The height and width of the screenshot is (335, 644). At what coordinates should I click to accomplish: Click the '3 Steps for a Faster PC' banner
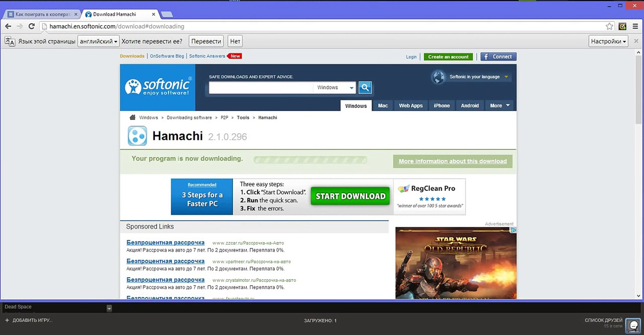[x=202, y=197]
